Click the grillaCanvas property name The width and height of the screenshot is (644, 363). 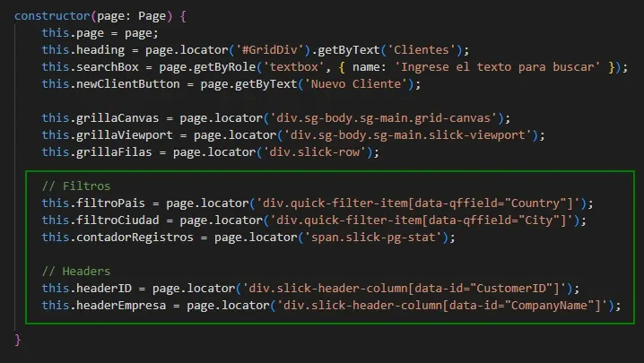117,118
